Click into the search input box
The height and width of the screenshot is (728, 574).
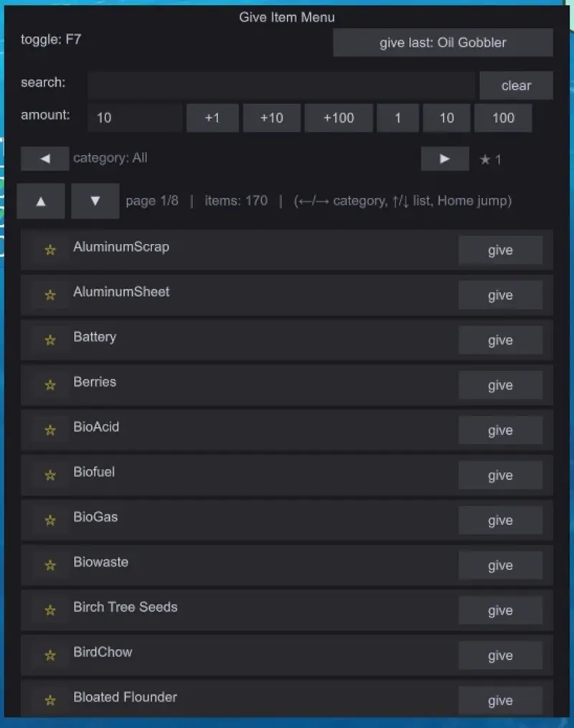pos(281,85)
